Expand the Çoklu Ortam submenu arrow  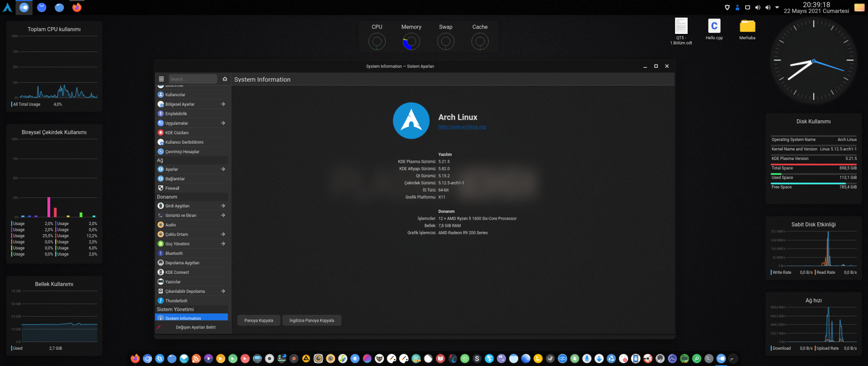coord(223,235)
